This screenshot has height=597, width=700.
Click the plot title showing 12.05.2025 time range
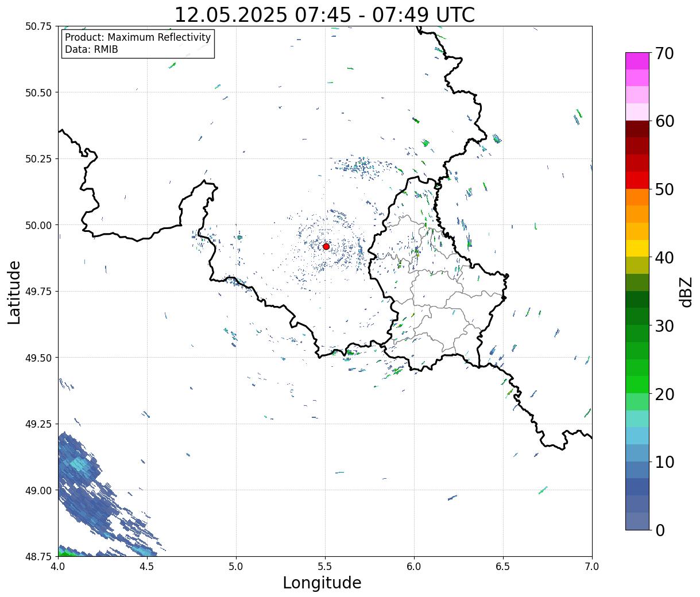[x=324, y=15]
